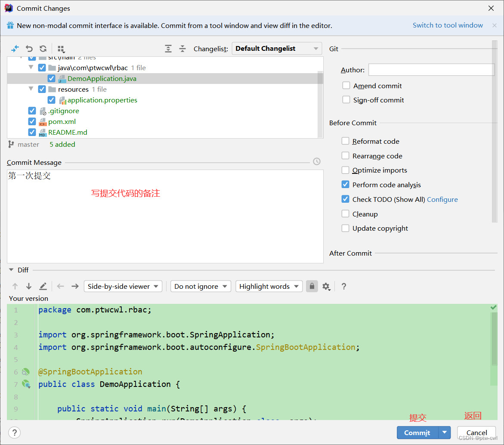Image resolution: width=504 pixels, height=445 pixels.
Task: Click the diff help question mark
Action: pos(343,286)
